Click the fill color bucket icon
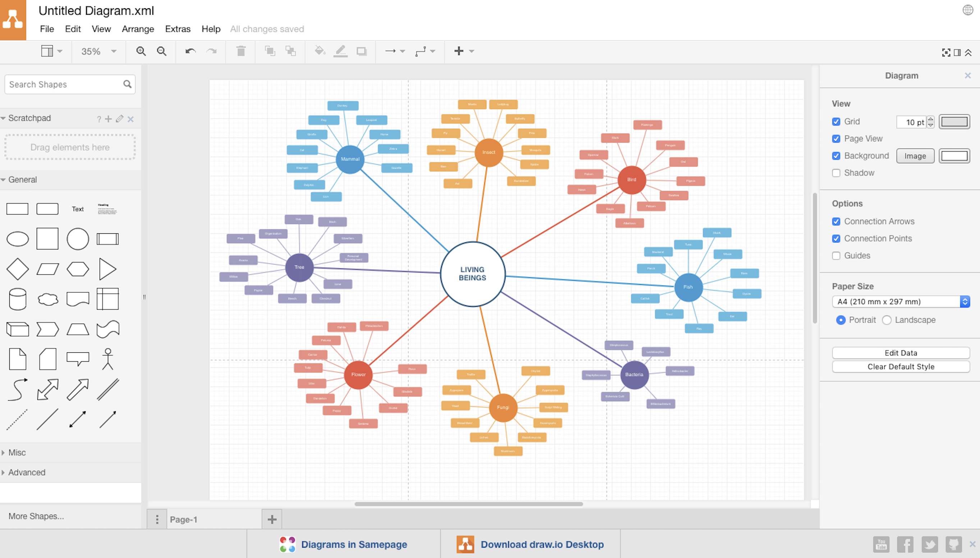Screen dimensions: 980x558 (320, 51)
